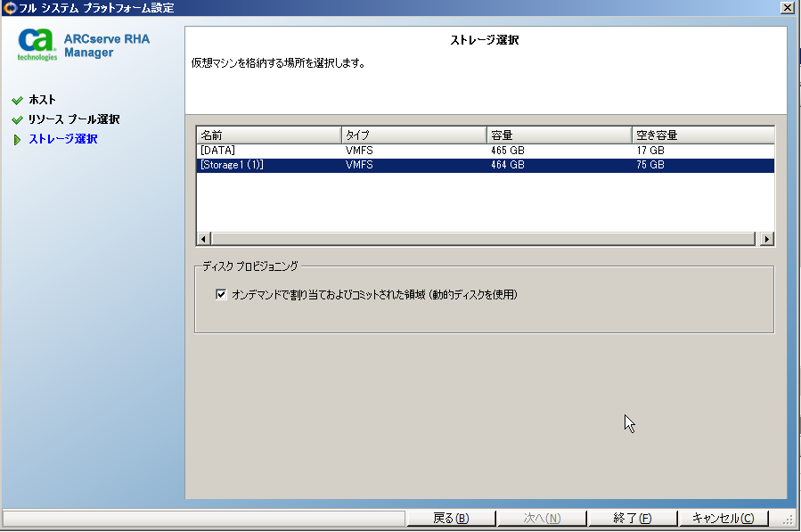Click the CA technologies logo
The width and height of the screenshot is (801, 532).
[37, 45]
